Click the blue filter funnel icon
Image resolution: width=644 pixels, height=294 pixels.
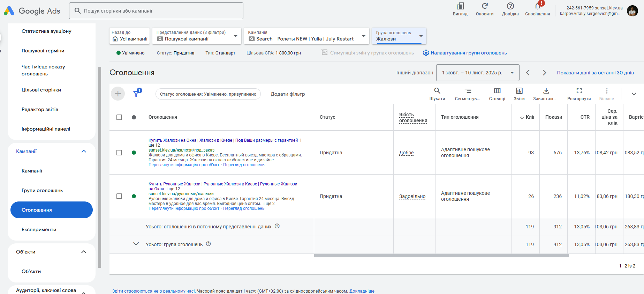pos(136,94)
